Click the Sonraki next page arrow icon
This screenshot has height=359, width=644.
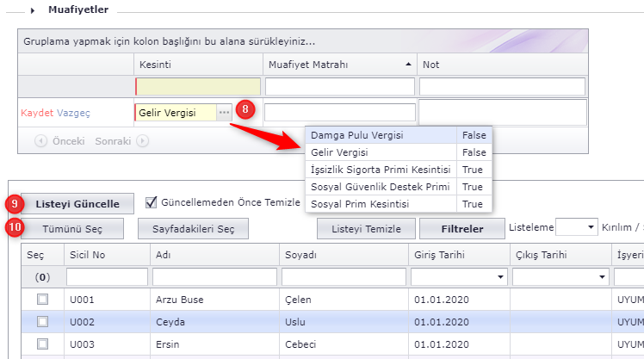(x=143, y=141)
